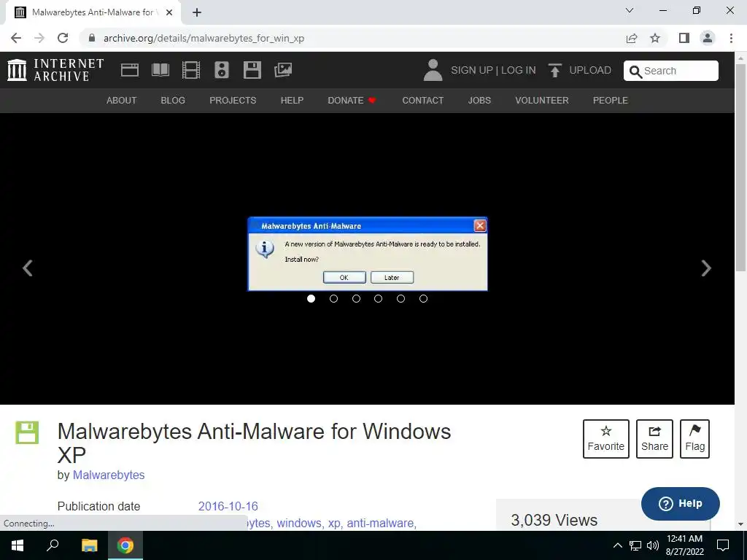Open File Explorer from the taskbar
Screen dimensions: 747x560
pos(89,545)
